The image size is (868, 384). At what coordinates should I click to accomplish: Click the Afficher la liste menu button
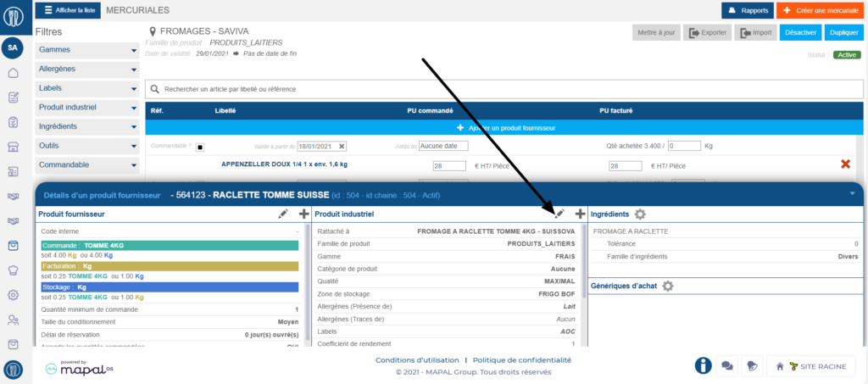(68, 10)
